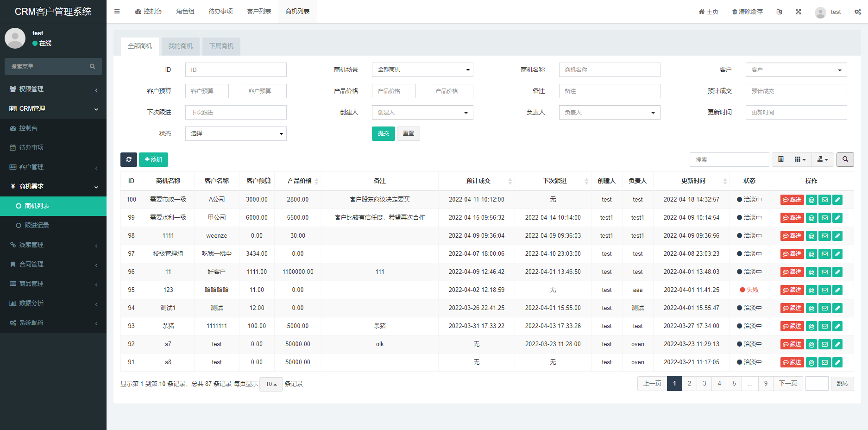The width and height of the screenshot is (868, 430).
Task: Click the @ icon for row 100
Action: pos(811,200)
